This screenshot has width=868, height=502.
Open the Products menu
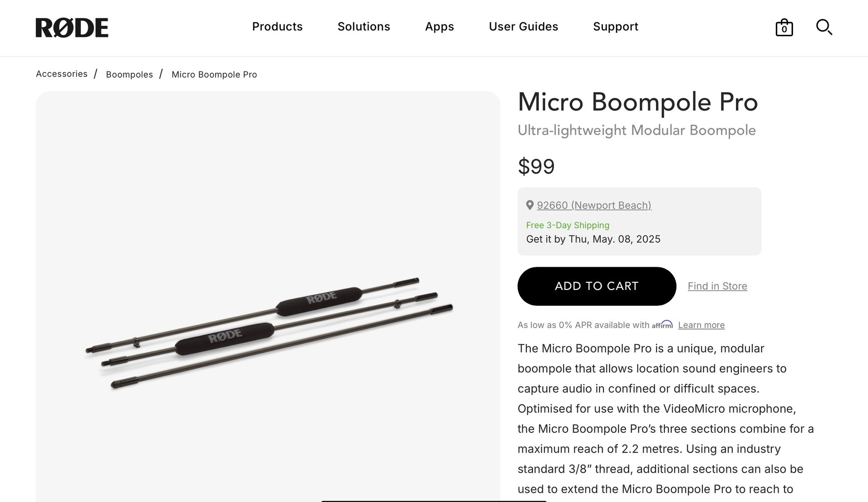[277, 27]
